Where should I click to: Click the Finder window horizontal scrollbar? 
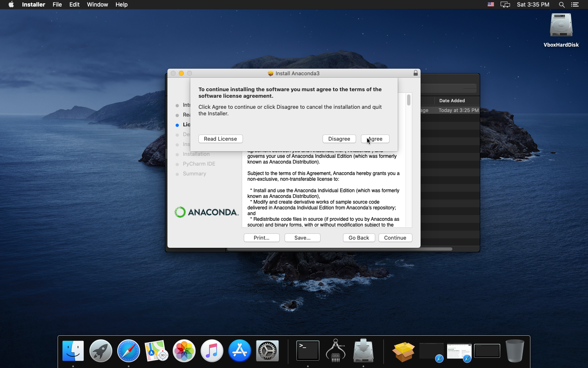(340, 249)
